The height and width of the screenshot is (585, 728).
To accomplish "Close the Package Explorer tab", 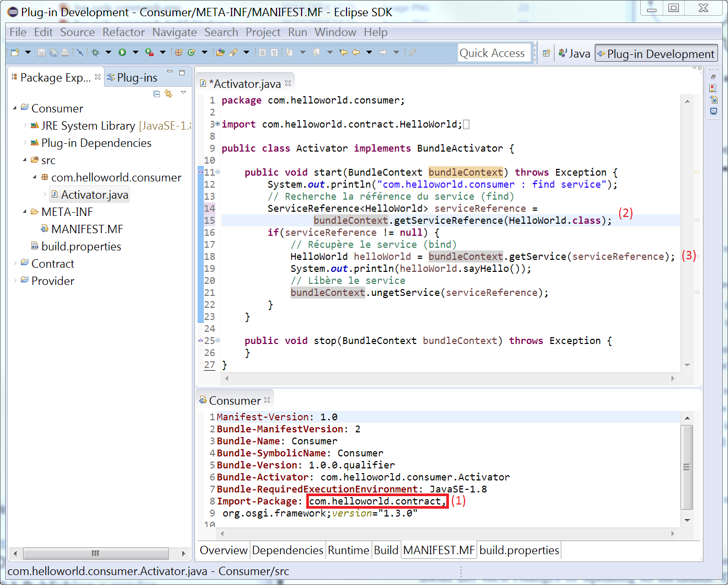I will click(x=98, y=77).
